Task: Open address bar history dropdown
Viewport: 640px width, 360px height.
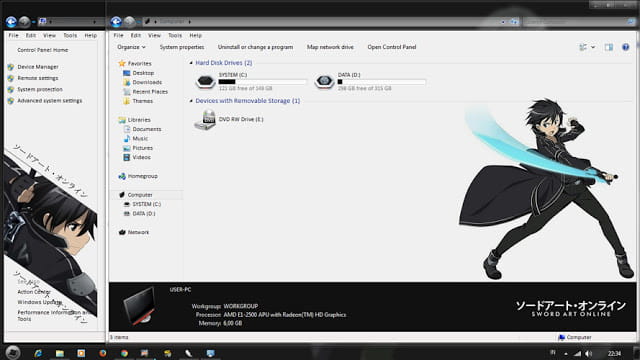Action: pyautogui.click(x=503, y=22)
